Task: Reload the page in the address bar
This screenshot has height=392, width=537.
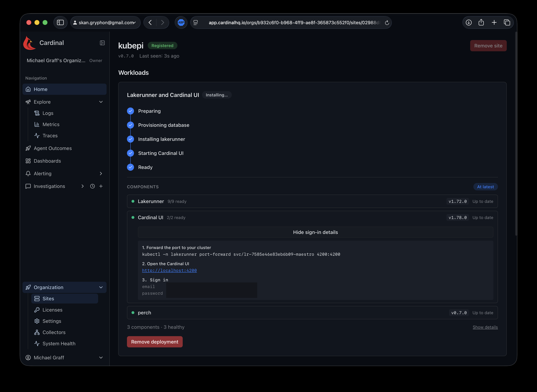Action: coord(387,23)
